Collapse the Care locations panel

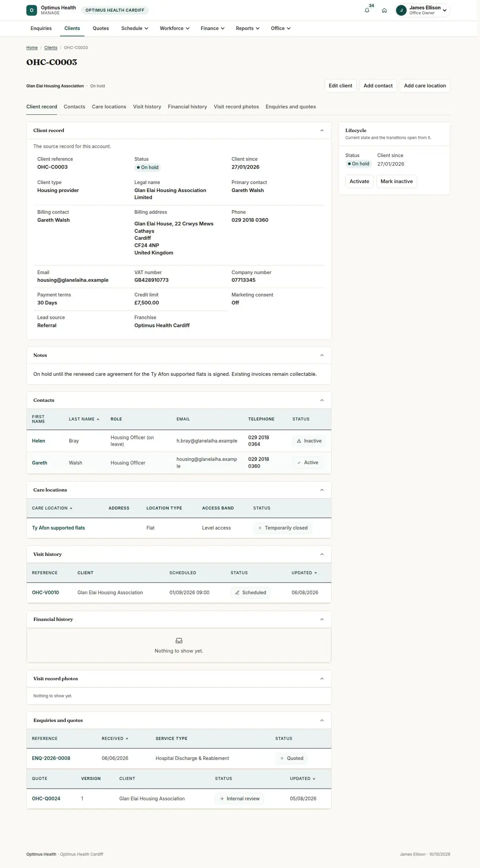(322, 490)
